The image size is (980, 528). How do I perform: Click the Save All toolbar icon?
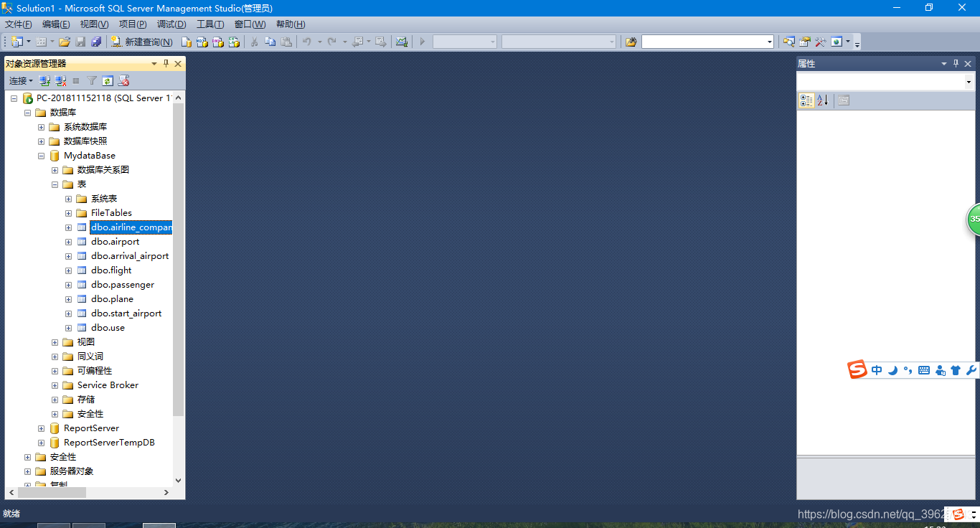tap(97, 42)
